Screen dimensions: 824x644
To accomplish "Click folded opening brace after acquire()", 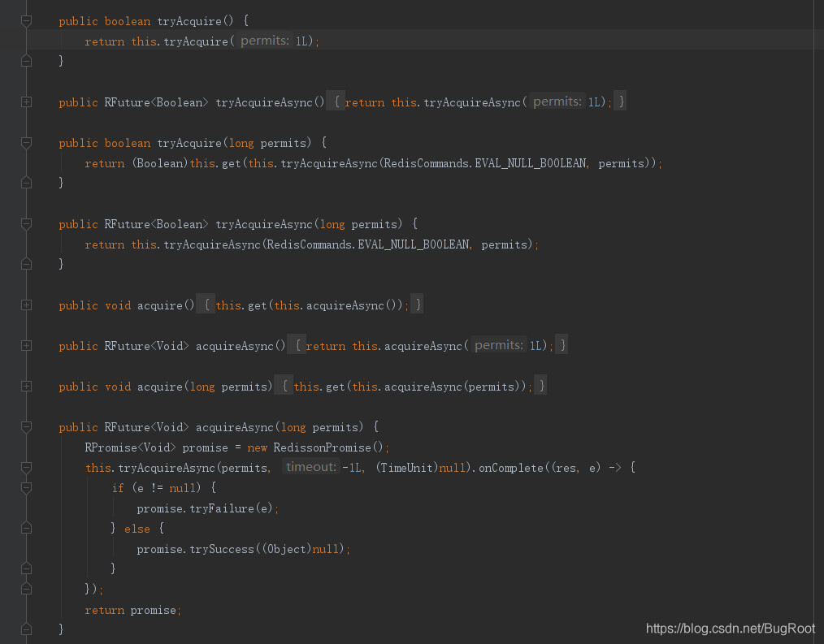I will [206, 305].
